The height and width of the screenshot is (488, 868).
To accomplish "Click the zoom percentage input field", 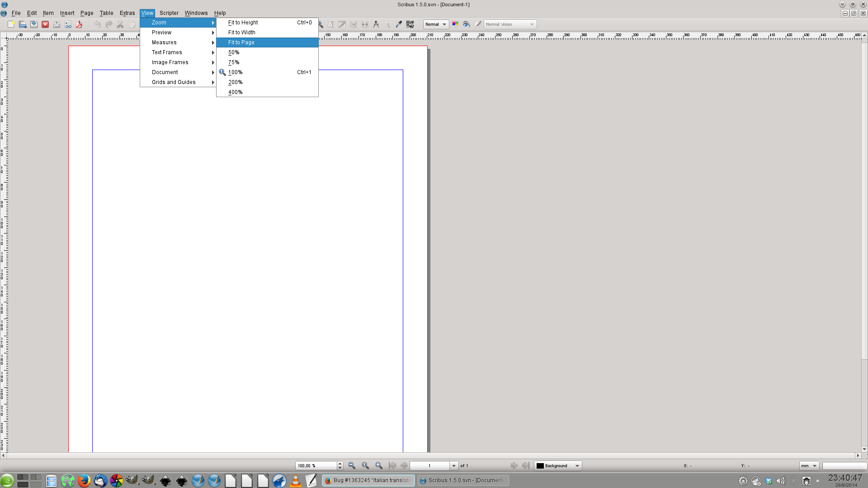I will 316,466.
